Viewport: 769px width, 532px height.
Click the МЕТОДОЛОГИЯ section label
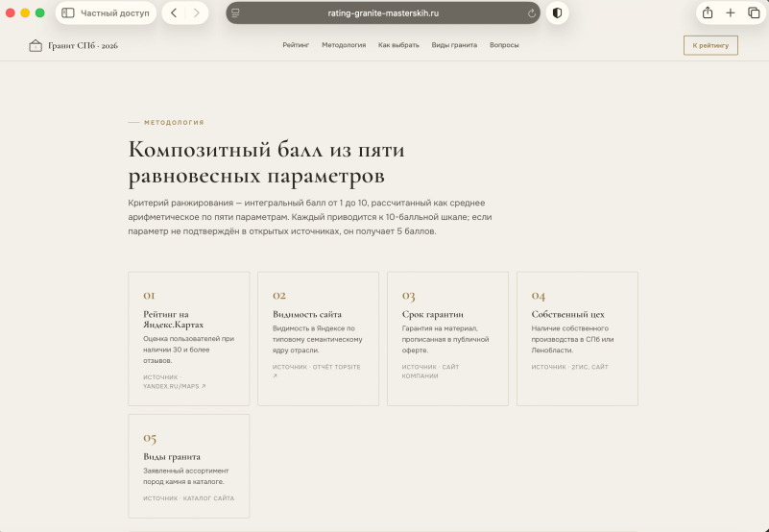tap(174, 122)
